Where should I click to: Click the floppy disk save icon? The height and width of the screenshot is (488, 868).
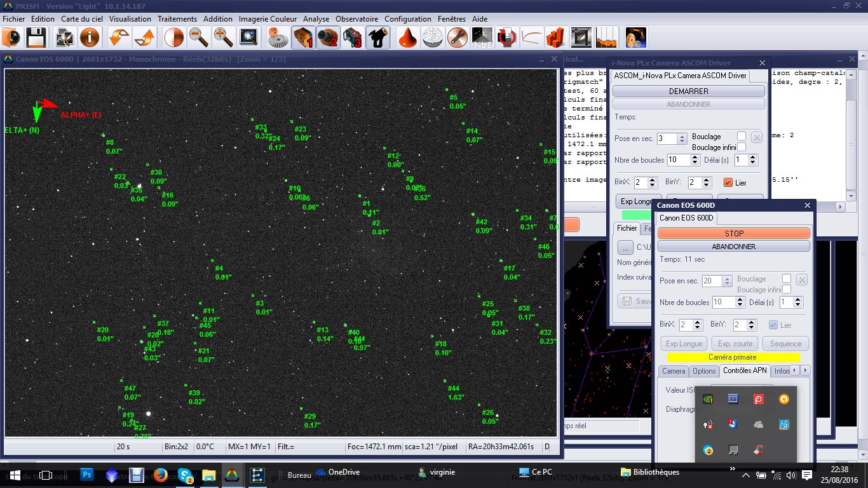pyautogui.click(x=35, y=38)
